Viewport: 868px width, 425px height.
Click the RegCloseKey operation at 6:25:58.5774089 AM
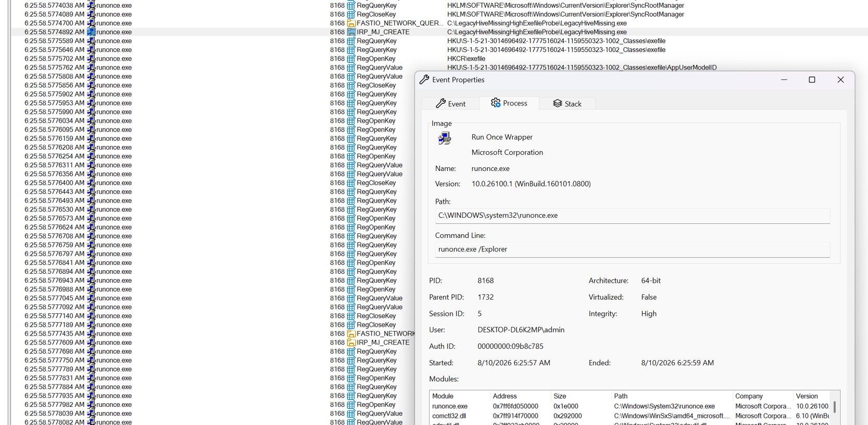pos(377,14)
